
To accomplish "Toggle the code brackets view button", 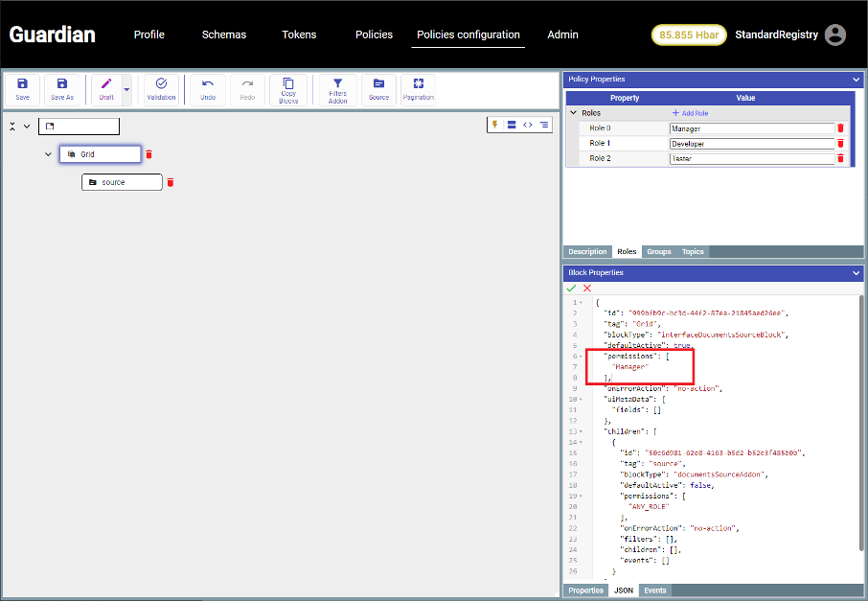I will (x=527, y=125).
